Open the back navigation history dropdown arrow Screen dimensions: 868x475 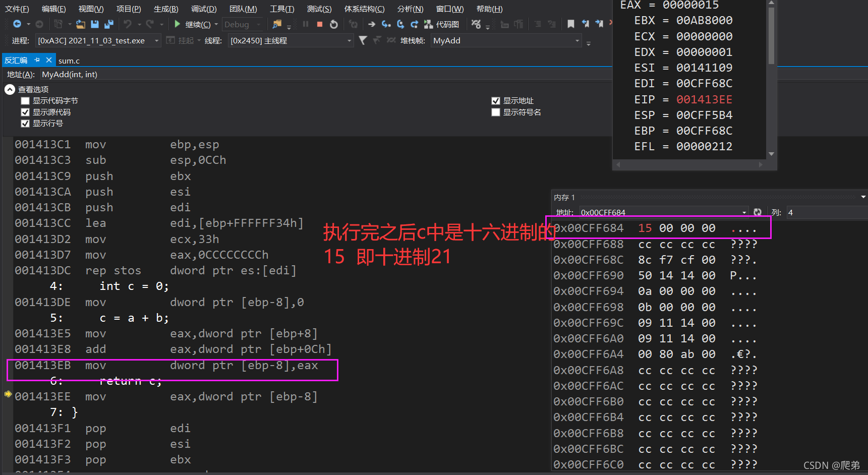click(x=28, y=24)
